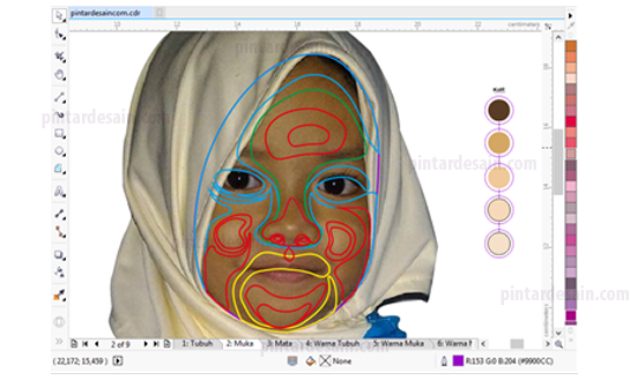Go to the first page
This screenshot has height=380, width=630.
(x=85, y=344)
